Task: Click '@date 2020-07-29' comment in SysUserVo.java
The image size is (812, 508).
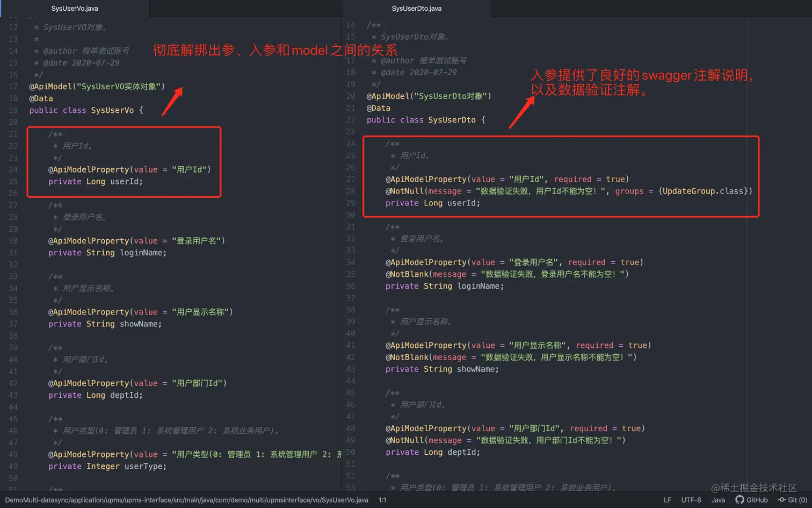Action: (77, 63)
